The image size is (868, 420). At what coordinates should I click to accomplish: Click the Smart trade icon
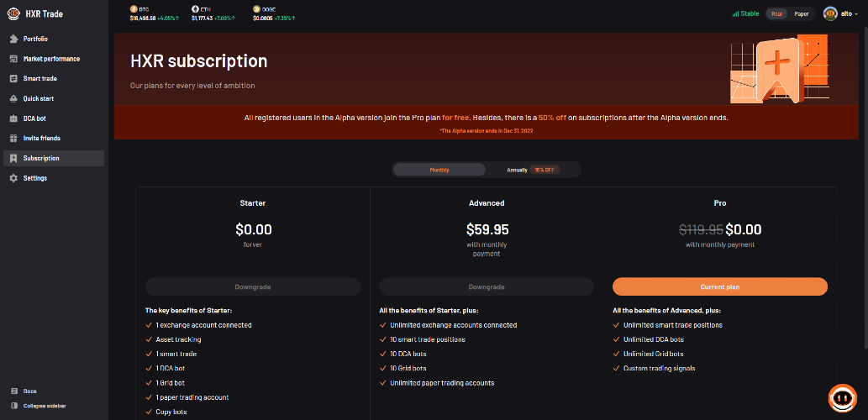pyautogui.click(x=13, y=79)
